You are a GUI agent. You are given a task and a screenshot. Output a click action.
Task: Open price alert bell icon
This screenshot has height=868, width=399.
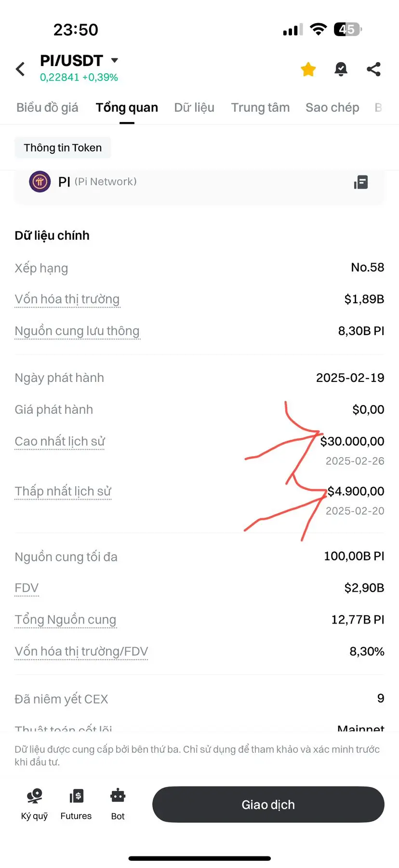tap(341, 69)
